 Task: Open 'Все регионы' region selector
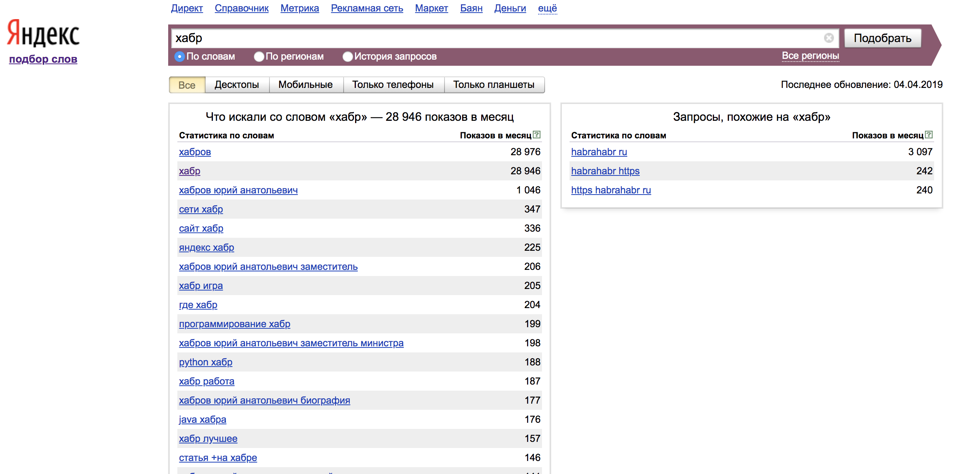click(x=810, y=56)
